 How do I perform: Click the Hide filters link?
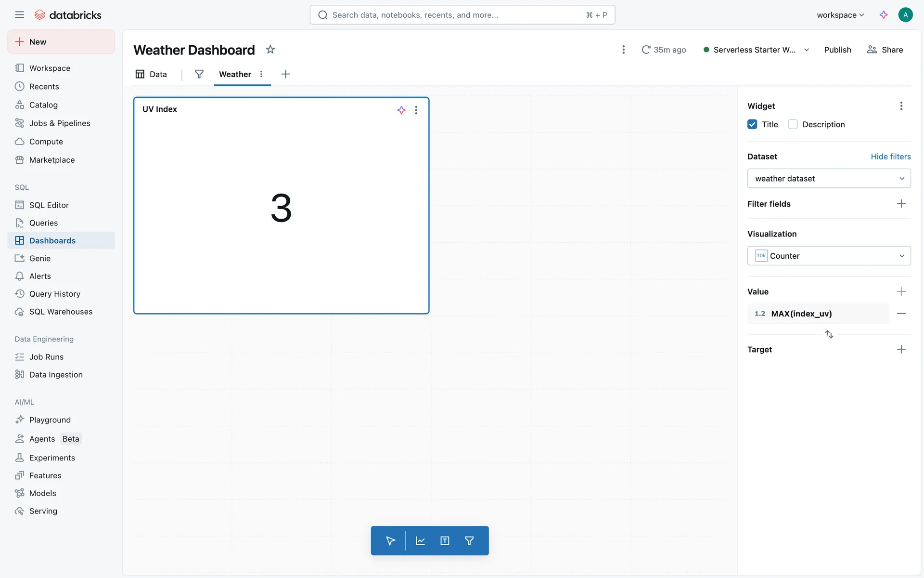[890, 157]
